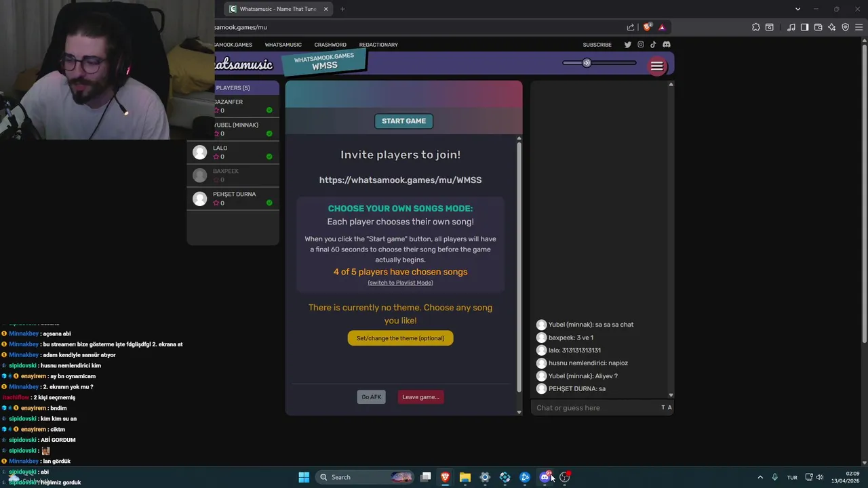Open the TikTok icon in site header
The image size is (868, 488).
tap(653, 45)
